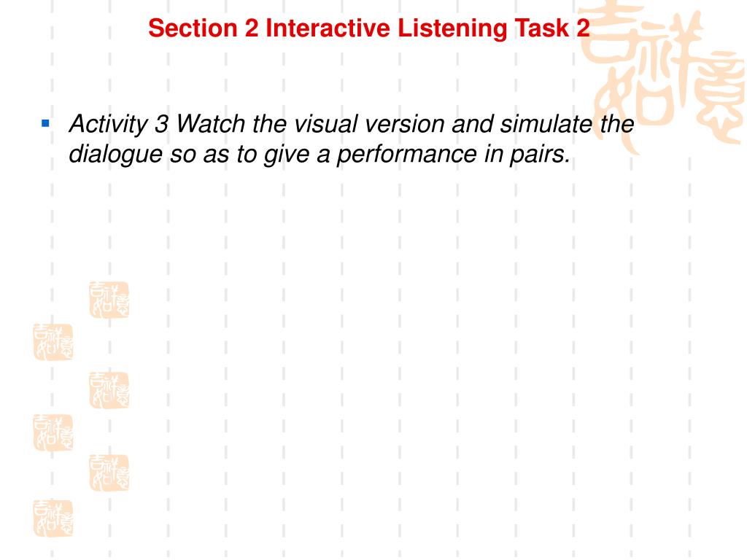Click the word "Interactive" in the title
Image resolution: width=747 pixels, height=560 pixels.
pos(328,28)
